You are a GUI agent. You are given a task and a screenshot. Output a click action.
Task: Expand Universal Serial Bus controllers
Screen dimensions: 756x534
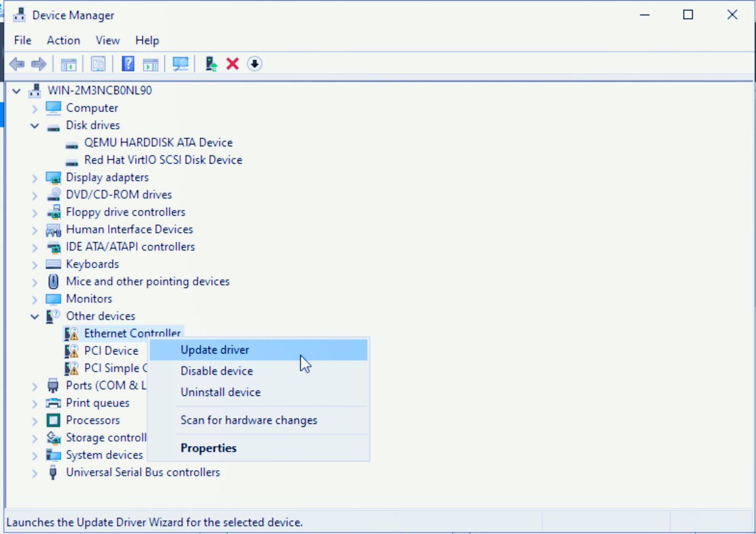pyautogui.click(x=35, y=473)
